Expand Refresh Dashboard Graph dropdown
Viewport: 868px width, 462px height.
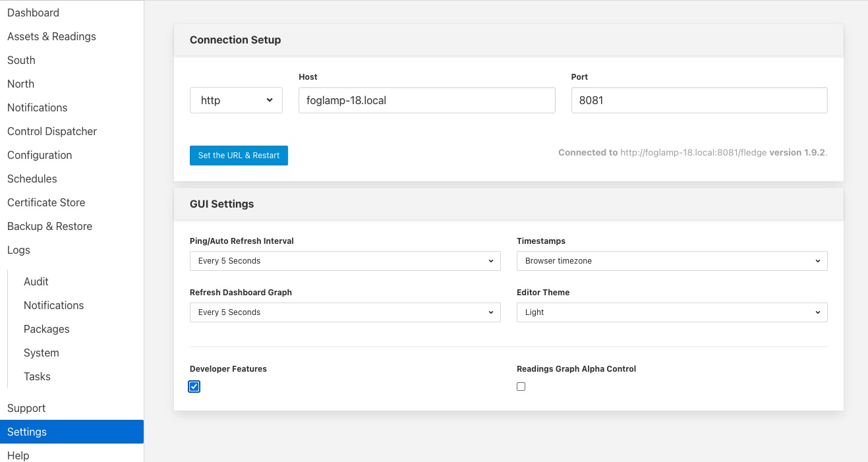(345, 312)
